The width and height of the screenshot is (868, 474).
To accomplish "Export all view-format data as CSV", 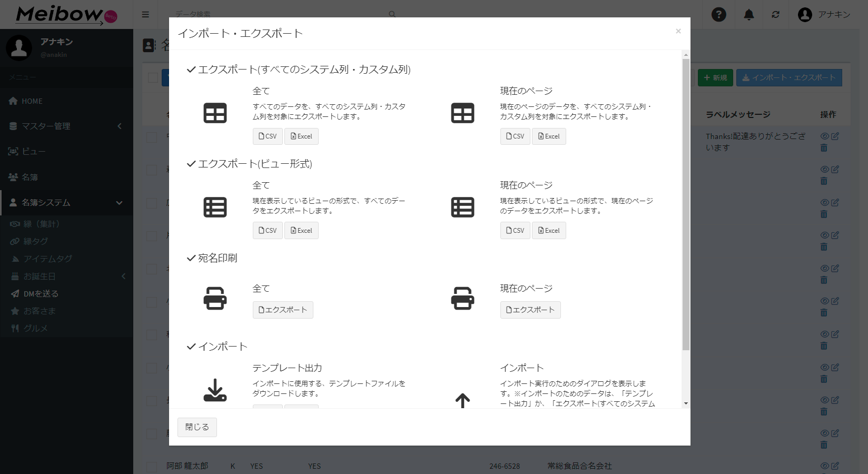I will click(x=268, y=231).
